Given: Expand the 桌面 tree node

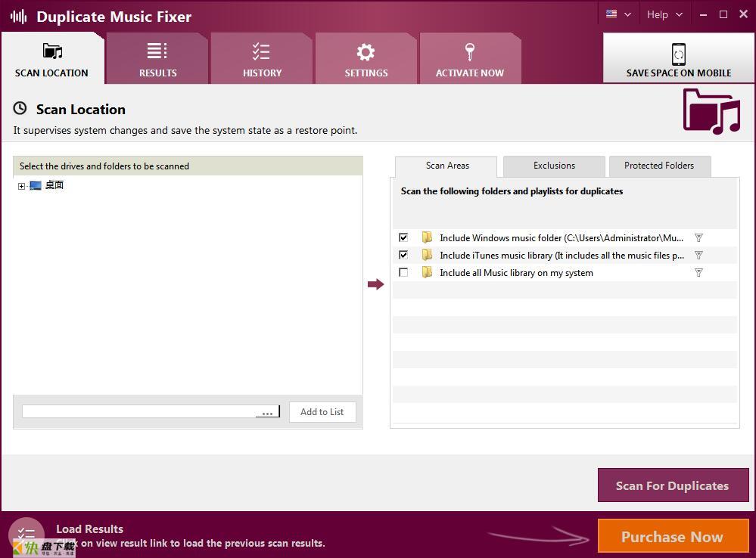Looking at the screenshot, I should tap(21, 186).
